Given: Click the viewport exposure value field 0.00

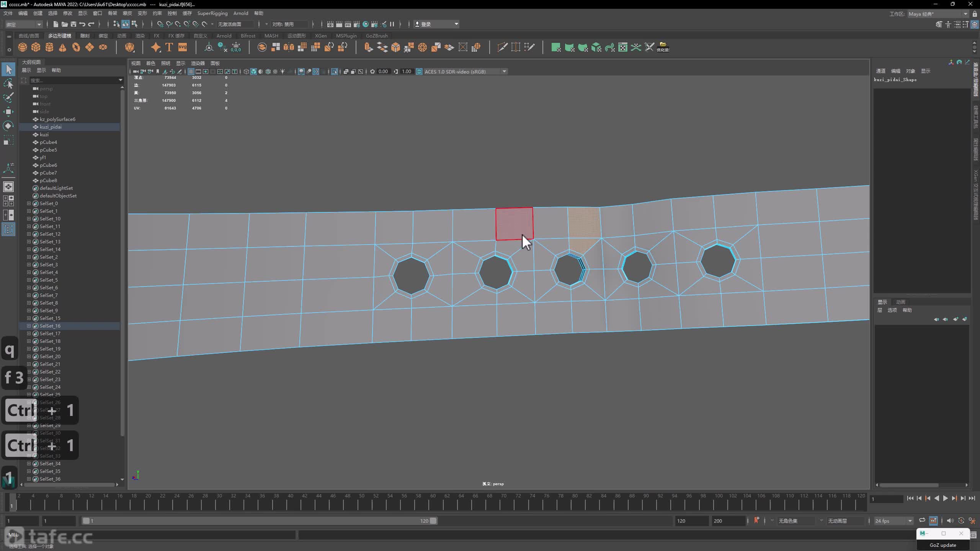Looking at the screenshot, I should pyautogui.click(x=383, y=72).
